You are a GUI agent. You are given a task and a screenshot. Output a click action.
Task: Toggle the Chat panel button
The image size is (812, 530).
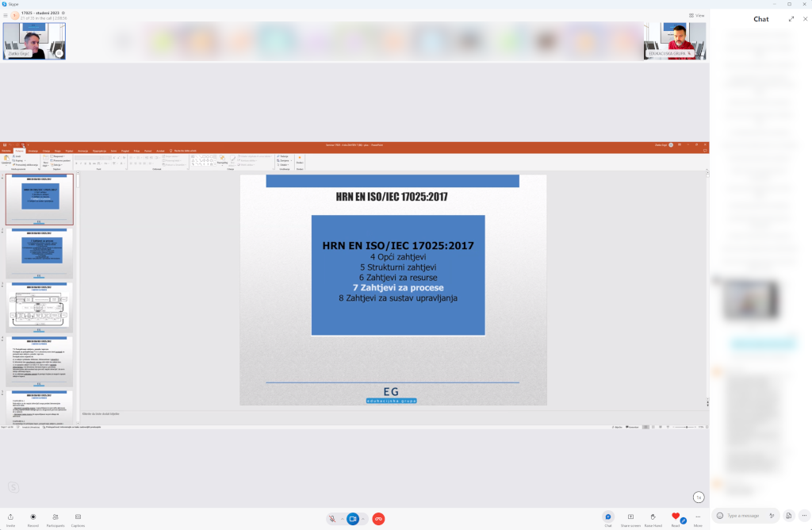(x=608, y=517)
